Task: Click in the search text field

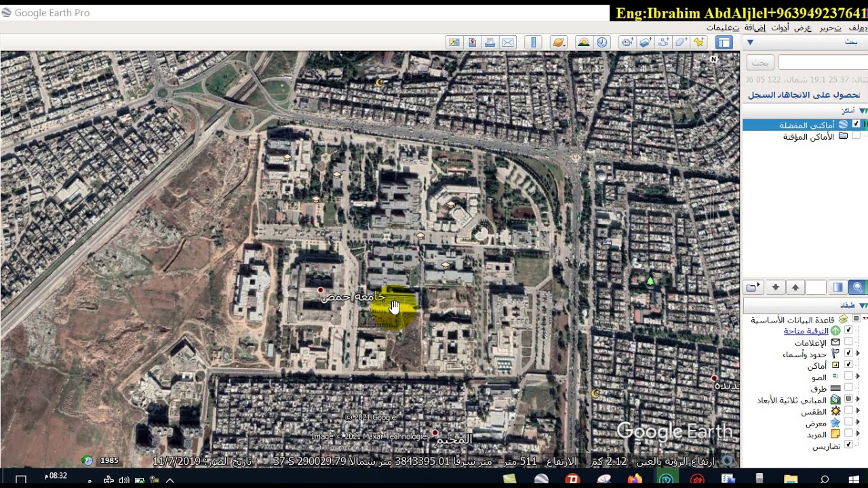Action: (x=823, y=62)
